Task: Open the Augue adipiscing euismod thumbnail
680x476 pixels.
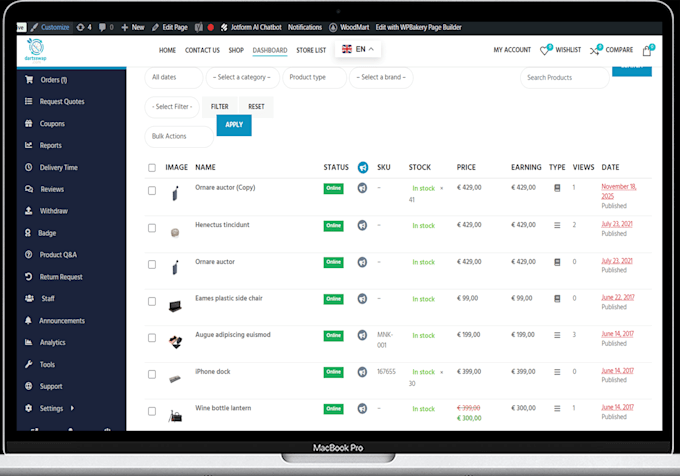Action: coord(175,342)
